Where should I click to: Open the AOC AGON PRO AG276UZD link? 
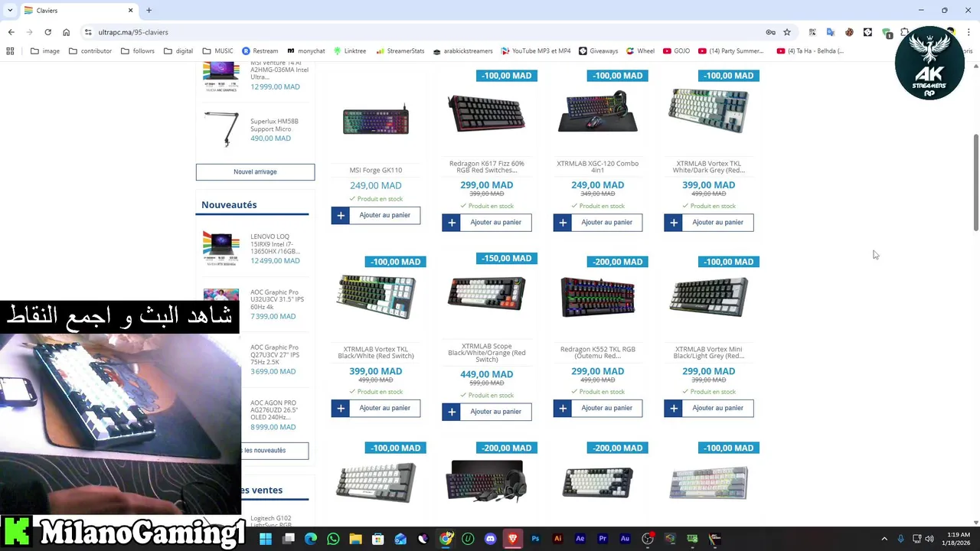[273, 410]
